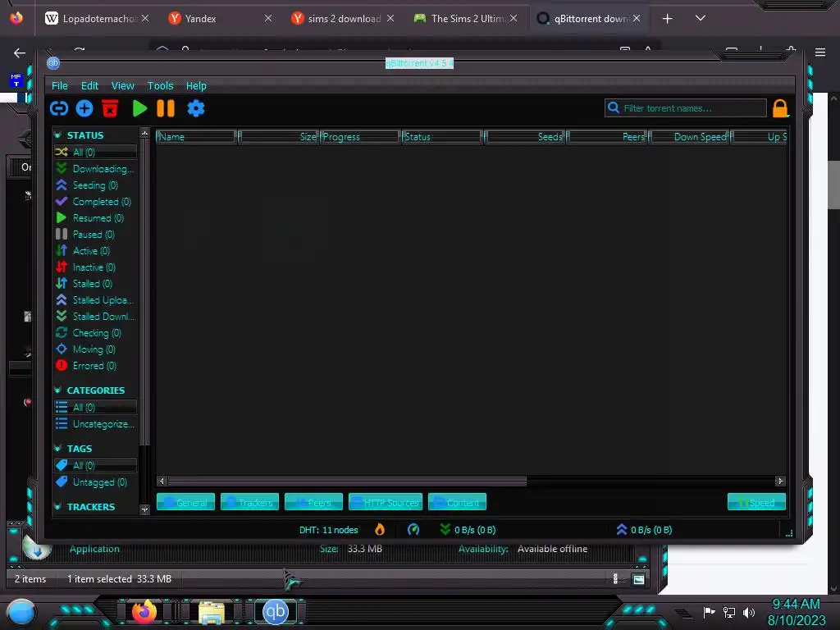Viewport: 840px width, 630px height.
Task: Click File Explorer icon in the taskbar
Action: click(211, 612)
